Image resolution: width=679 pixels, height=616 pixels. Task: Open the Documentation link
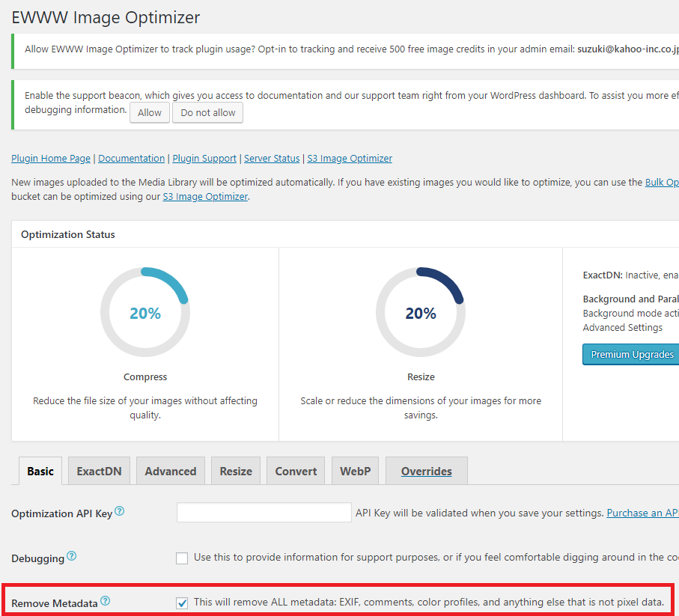pos(131,158)
